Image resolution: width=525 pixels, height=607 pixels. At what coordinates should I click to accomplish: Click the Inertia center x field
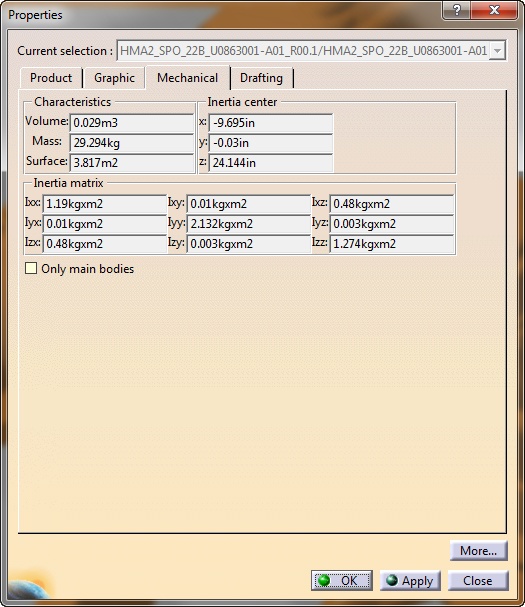point(271,123)
